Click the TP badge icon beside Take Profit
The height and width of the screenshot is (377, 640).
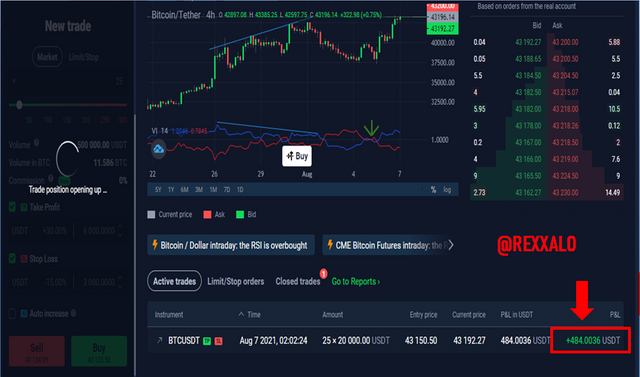coord(24,207)
